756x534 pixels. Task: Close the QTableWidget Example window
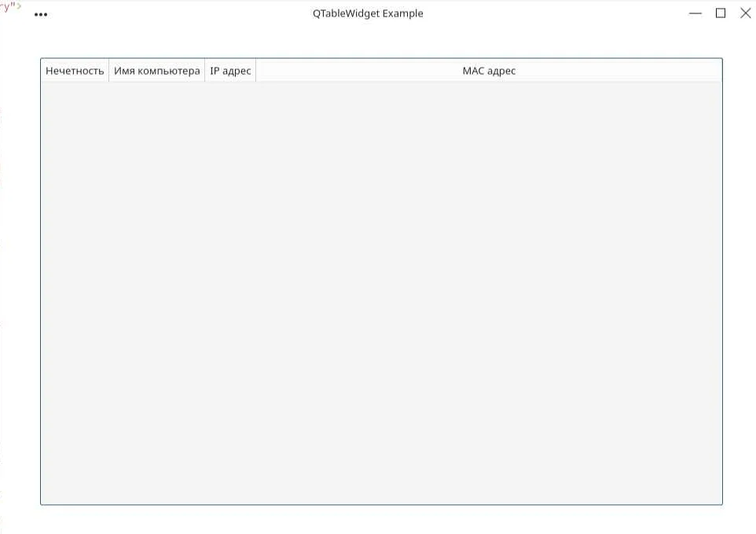(x=745, y=13)
